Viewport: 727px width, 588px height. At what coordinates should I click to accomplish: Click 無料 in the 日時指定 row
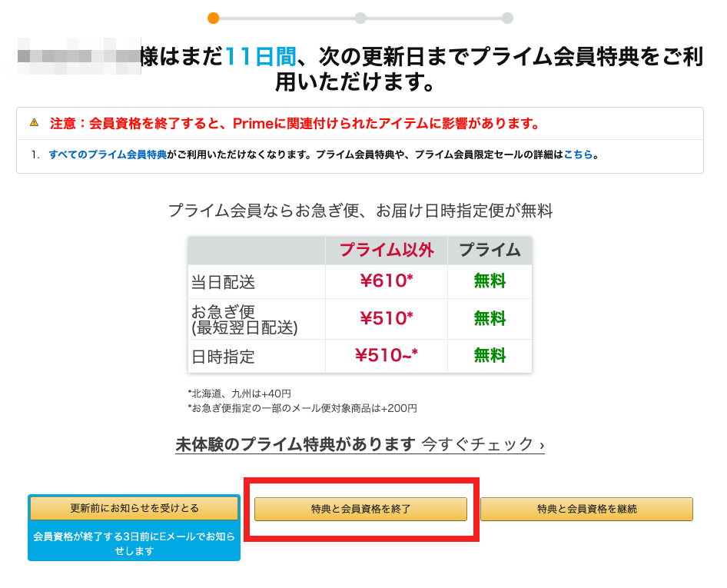click(490, 356)
